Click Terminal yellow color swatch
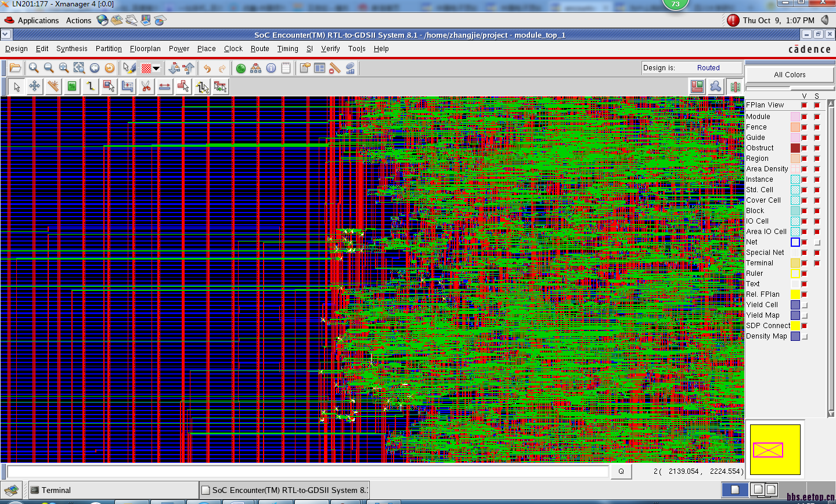This screenshot has height=504, width=836. point(795,263)
